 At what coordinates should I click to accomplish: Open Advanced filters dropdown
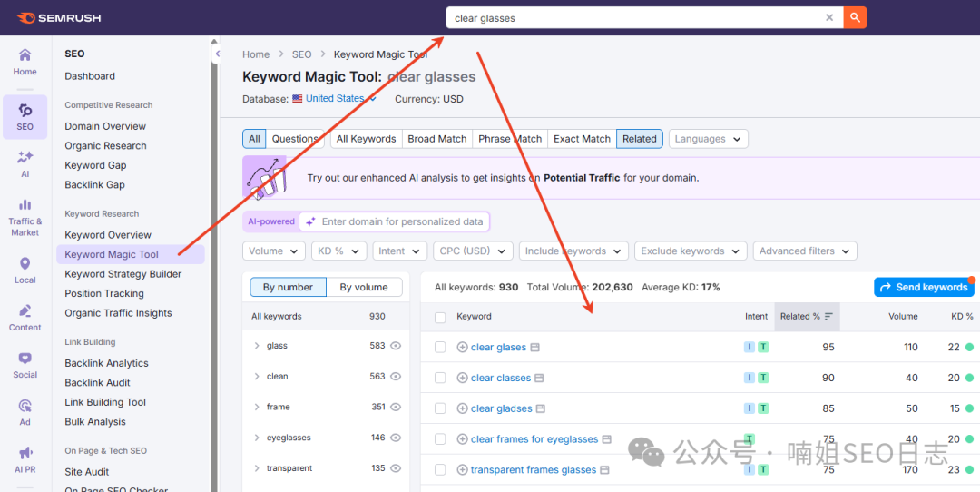pos(805,251)
